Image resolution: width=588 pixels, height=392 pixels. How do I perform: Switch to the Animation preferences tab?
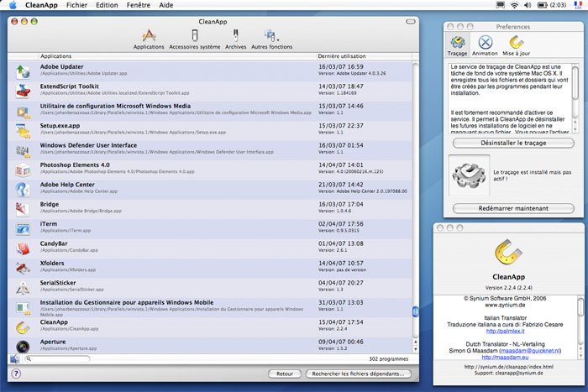point(485,45)
